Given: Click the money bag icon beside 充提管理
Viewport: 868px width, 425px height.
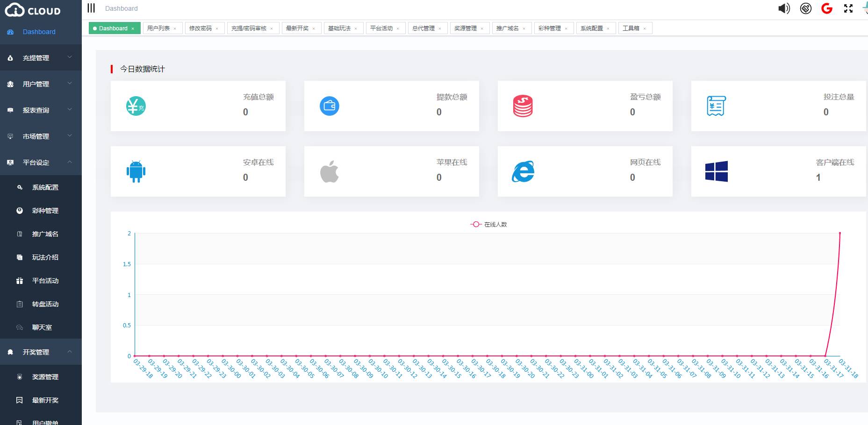Looking at the screenshot, I should click(x=10, y=57).
